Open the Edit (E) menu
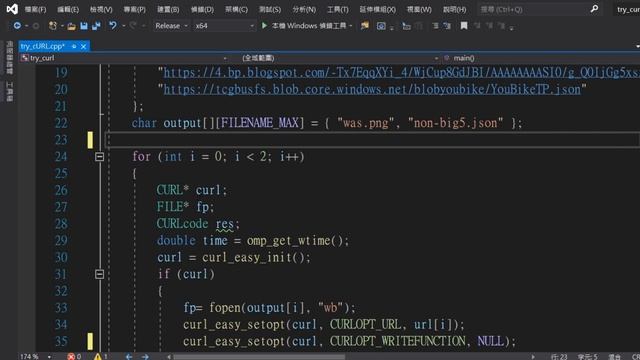The width and height of the screenshot is (640, 360). [x=68, y=9]
